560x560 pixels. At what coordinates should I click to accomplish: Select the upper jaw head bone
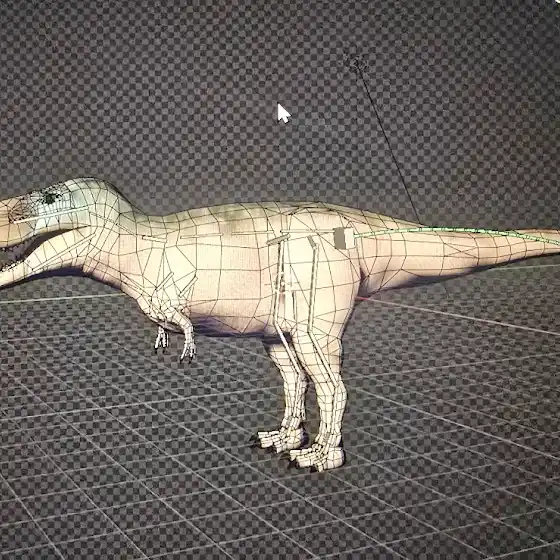click(x=50, y=215)
